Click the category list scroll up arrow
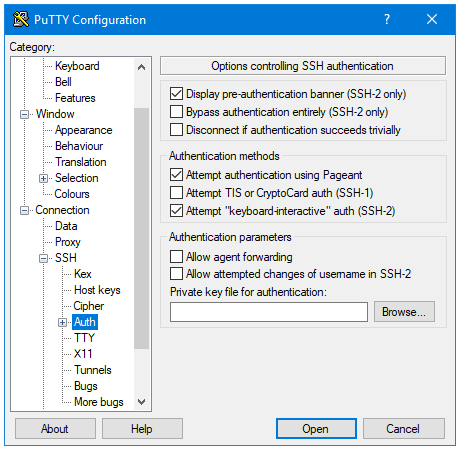459x449 pixels. 141,67
